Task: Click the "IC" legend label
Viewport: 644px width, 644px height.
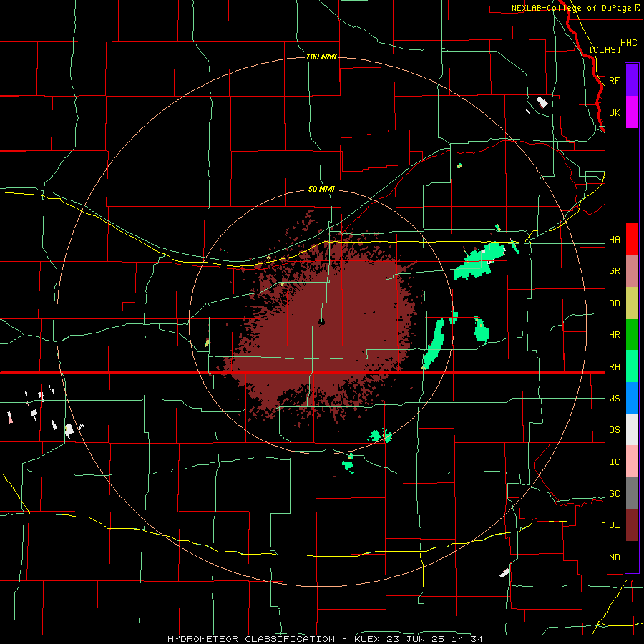Action: [614, 462]
